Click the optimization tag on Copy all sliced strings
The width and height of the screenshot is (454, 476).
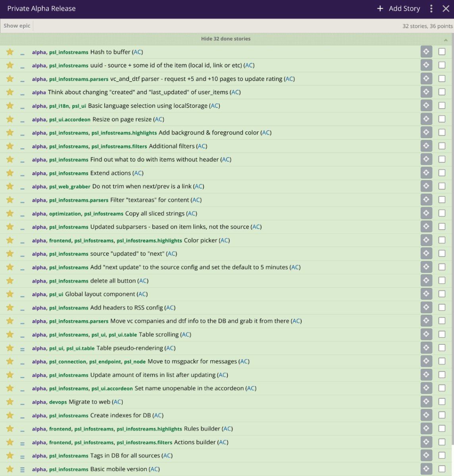pos(65,214)
